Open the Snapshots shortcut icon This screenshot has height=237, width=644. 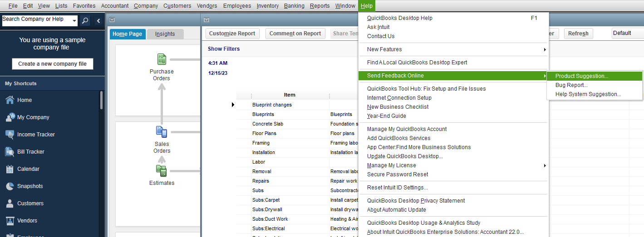pos(10,186)
